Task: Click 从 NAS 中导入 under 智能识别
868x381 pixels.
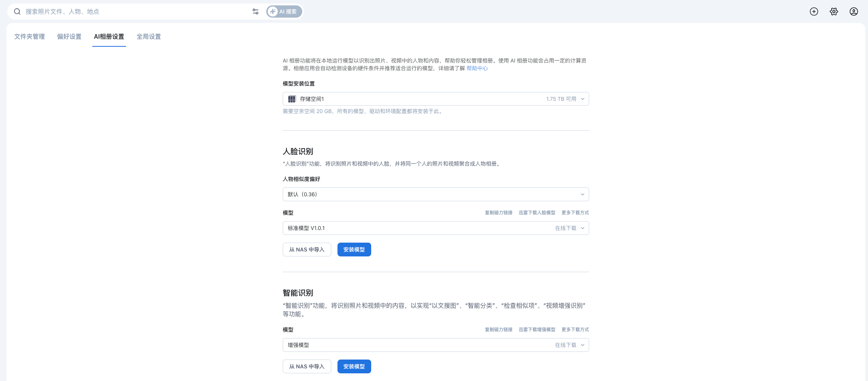Action: click(x=307, y=366)
